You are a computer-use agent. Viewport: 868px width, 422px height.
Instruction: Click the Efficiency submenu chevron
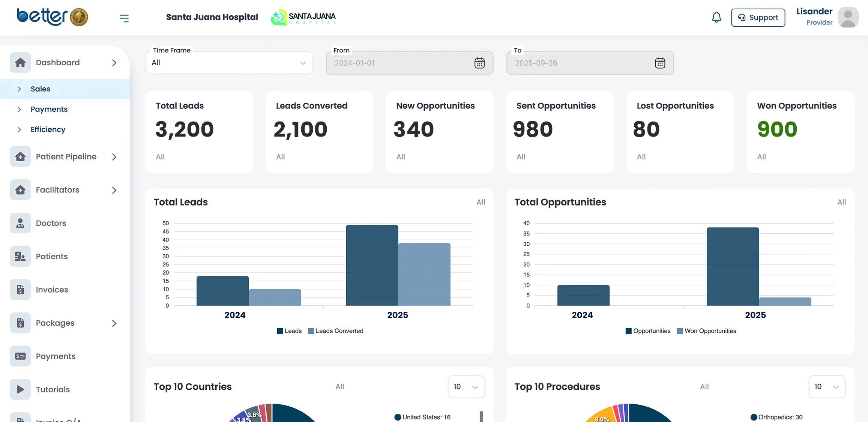coord(19,129)
